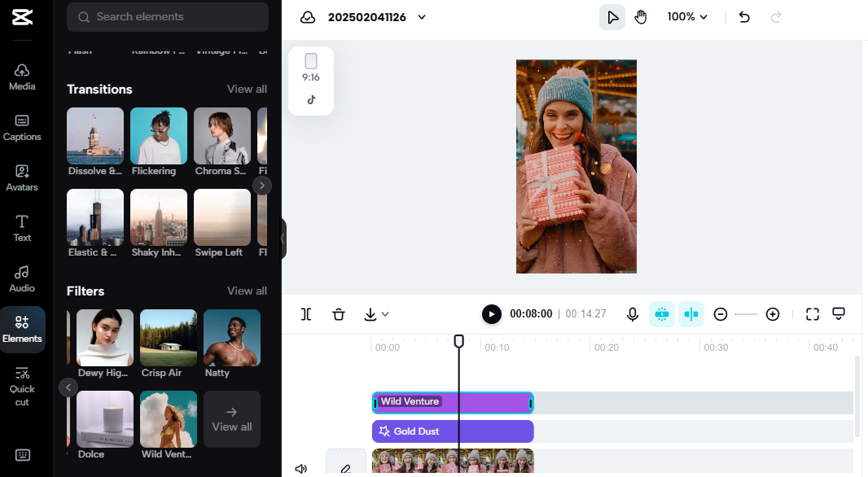The image size is (868, 477).
Task: Change the 9:16 aspect ratio
Action: coord(311,68)
